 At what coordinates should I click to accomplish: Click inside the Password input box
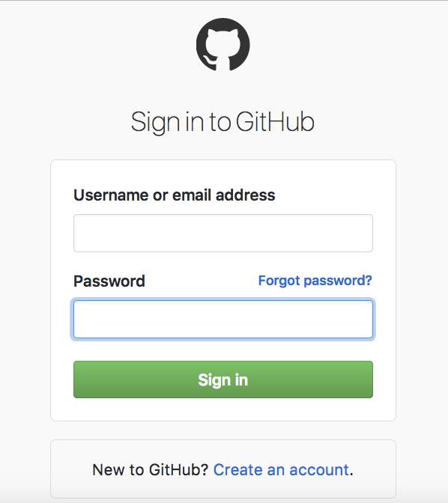[x=223, y=319]
